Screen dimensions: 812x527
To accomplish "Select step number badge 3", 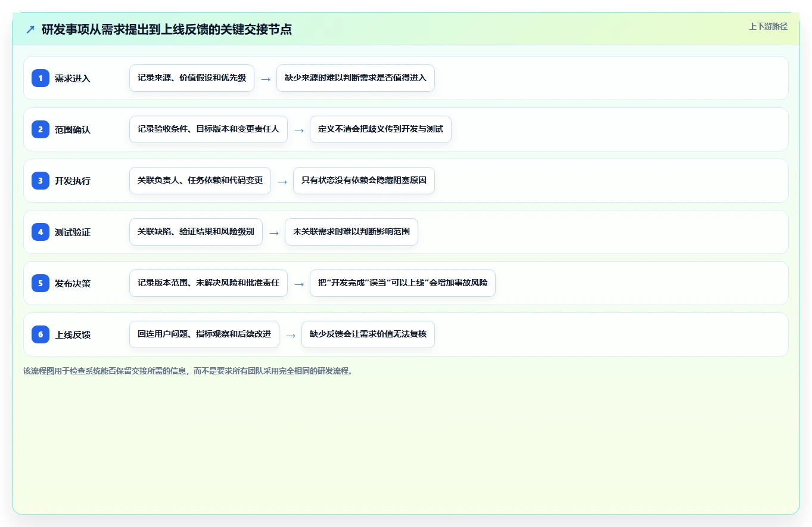I will [41, 181].
